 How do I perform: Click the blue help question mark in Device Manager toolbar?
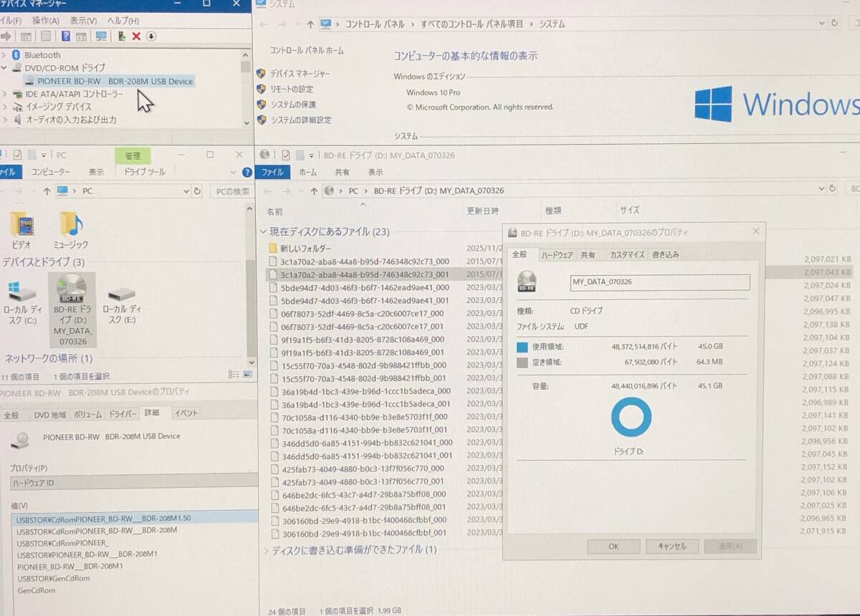click(66, 37)
